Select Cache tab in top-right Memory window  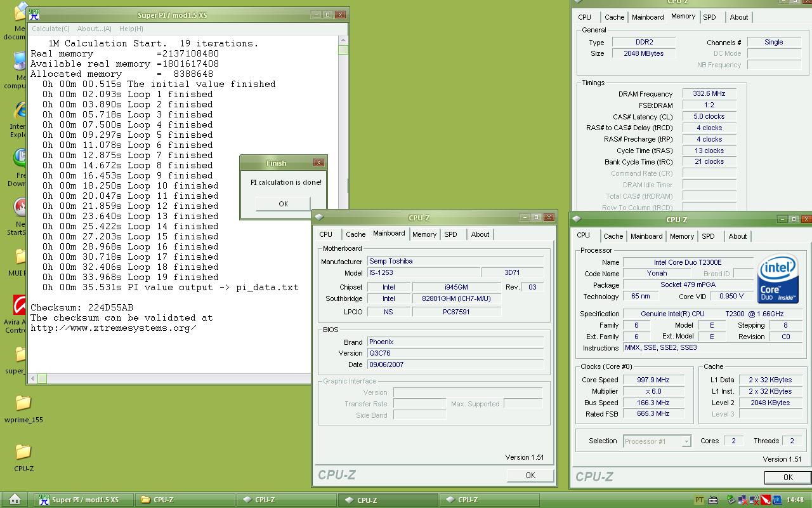point(615,17)
